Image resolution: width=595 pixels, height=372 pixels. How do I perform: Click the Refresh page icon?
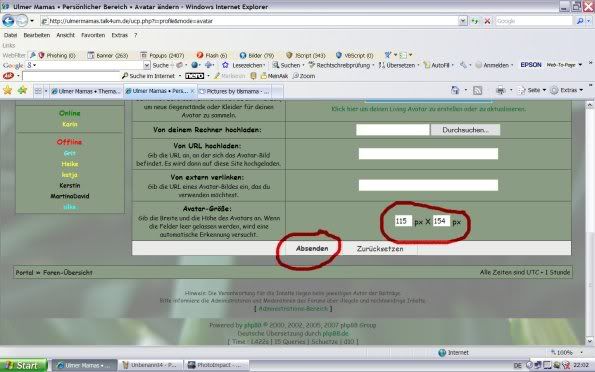click(475, 21)
